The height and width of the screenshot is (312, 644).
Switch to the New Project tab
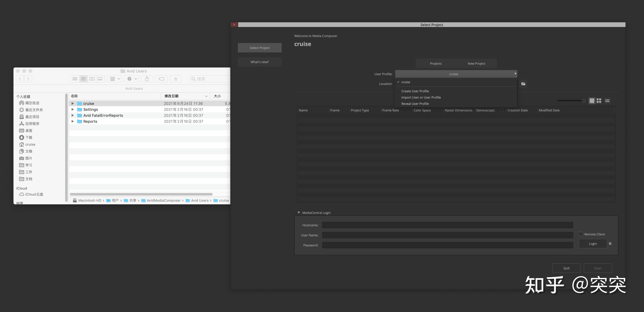476,64
